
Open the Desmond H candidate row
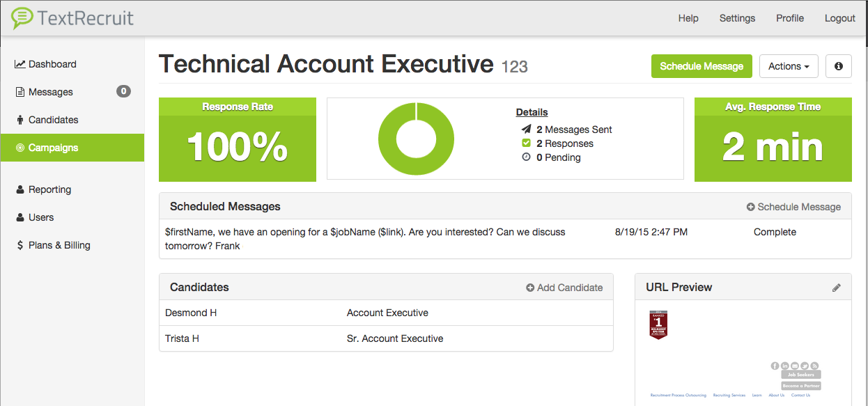(191, 313)
